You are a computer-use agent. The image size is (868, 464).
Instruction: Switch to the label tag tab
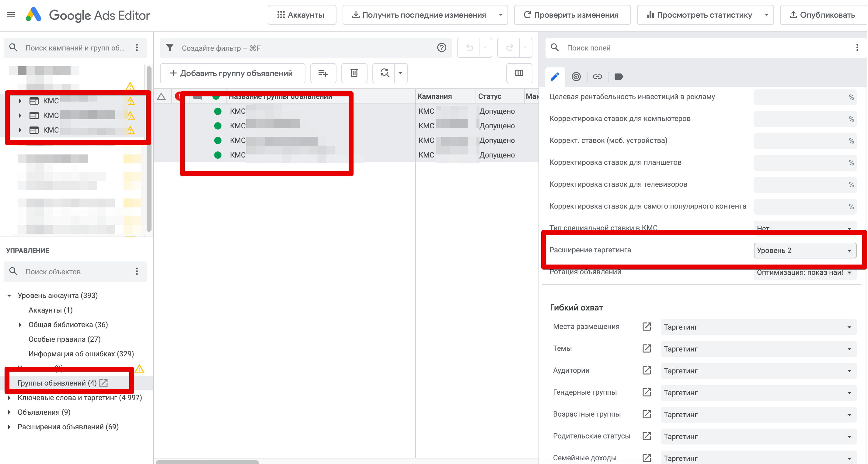click(619, 77)
